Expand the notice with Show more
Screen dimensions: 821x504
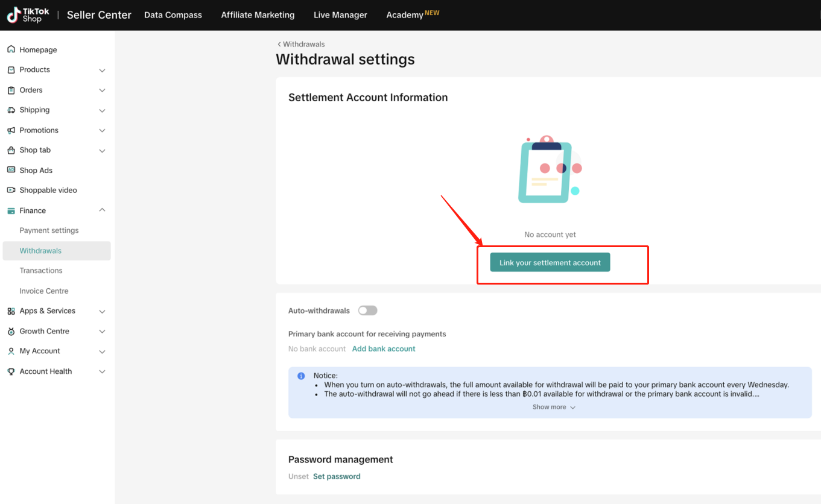pyautogui.click(x=554, y=408)
